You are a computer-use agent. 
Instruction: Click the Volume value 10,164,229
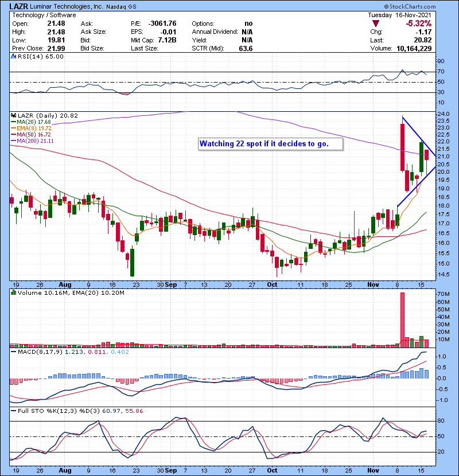click(x=414, y=48)
